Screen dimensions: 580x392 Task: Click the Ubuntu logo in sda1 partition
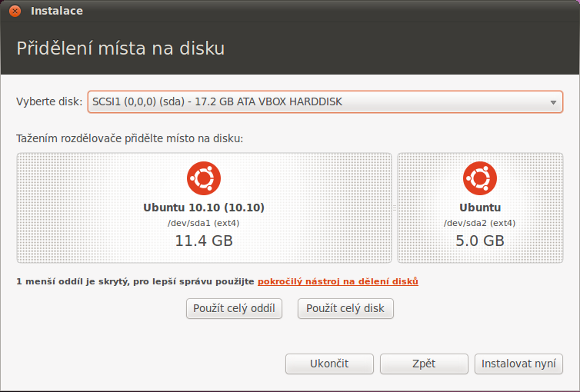point(204,178)
